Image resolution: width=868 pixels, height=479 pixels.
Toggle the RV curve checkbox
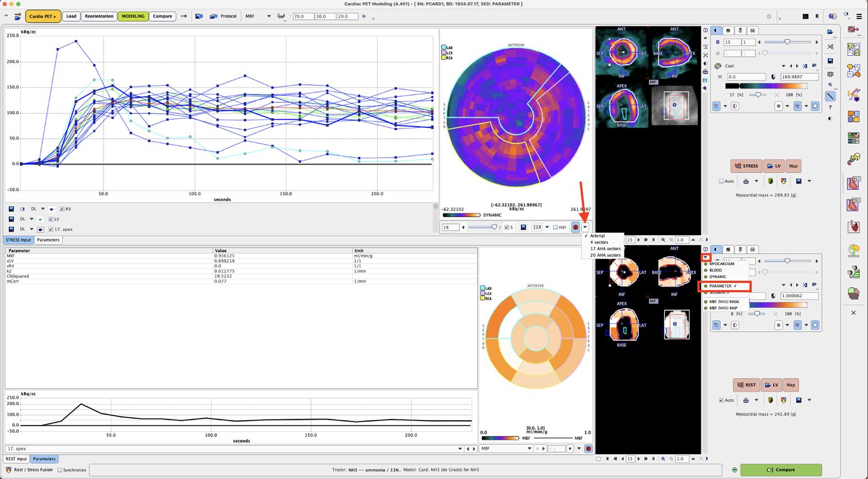[62, 209]
